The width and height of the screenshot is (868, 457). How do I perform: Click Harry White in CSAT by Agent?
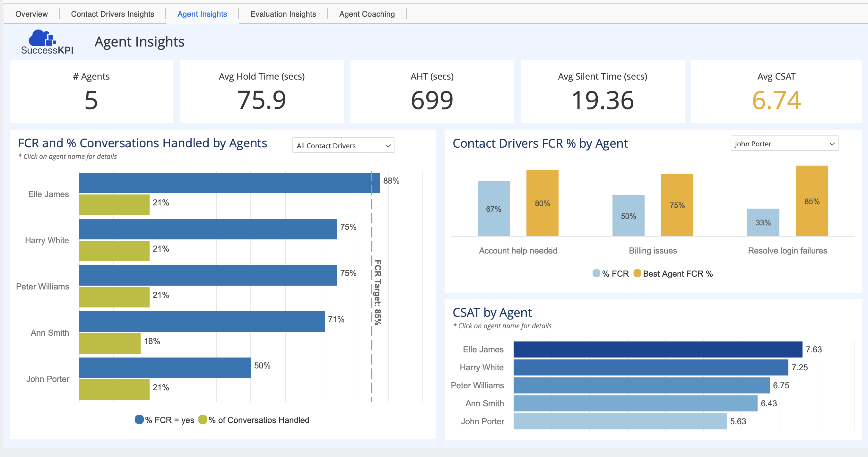(481, 367)
